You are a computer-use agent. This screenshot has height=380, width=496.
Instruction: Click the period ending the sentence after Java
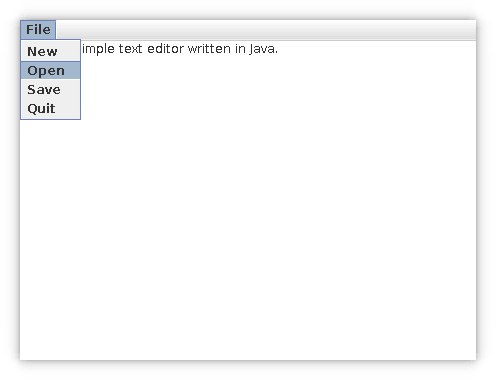pos(276,53)
